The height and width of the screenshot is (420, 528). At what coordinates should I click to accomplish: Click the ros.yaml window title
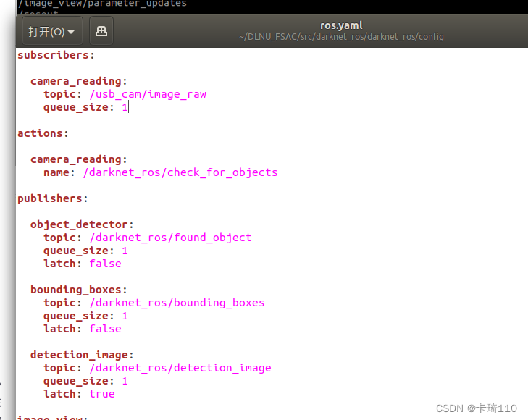pyautogui.click(x=341, y=25)
